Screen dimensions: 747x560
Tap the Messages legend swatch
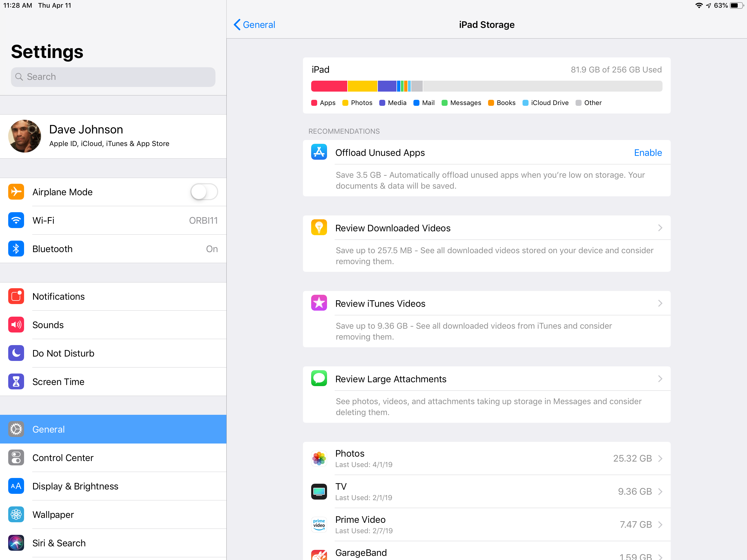coord(444,103)
